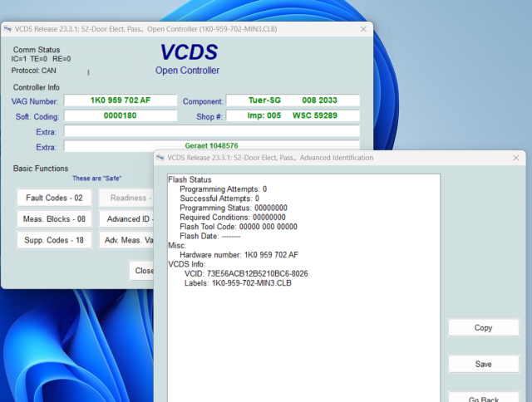This screenshot has width=532, height=402.
Task: Open Meas. Blocks - 08
Action: (x=54, y=219)
